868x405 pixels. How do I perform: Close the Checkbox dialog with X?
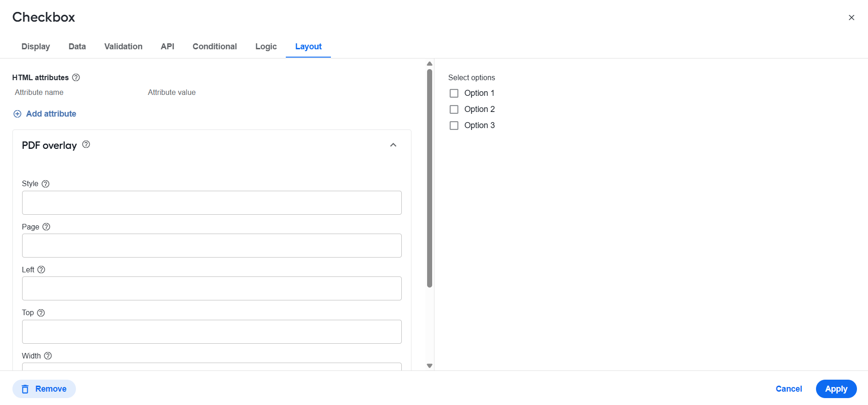point(851,18)
